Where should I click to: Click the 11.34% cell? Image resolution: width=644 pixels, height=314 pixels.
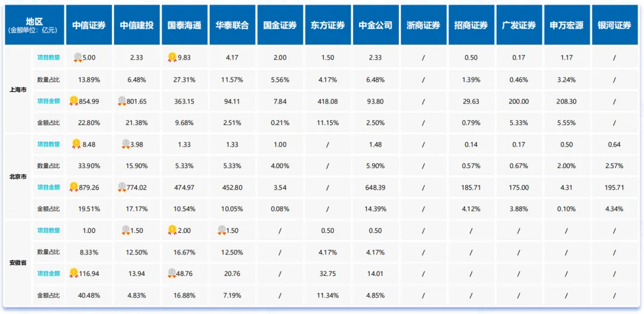click(x=328, y=295)
